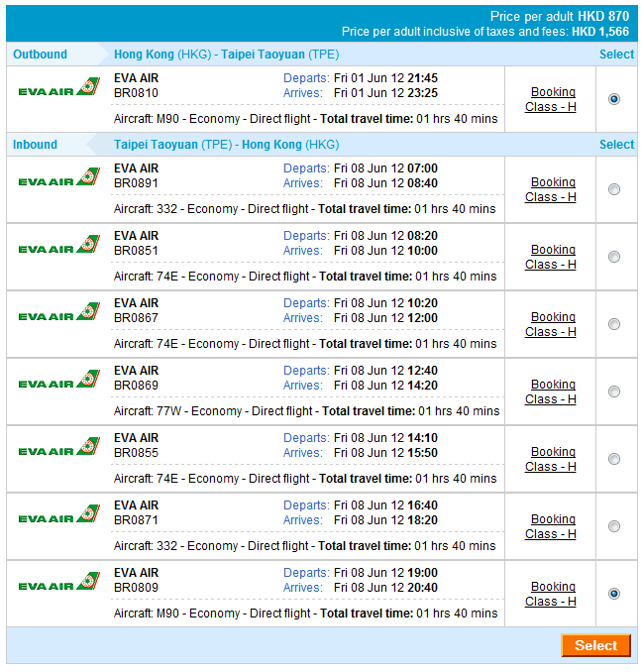Choose the 08:20 inbound flight BR0851 radio
This screenshot has height=672, width=642.
[614, 257]
